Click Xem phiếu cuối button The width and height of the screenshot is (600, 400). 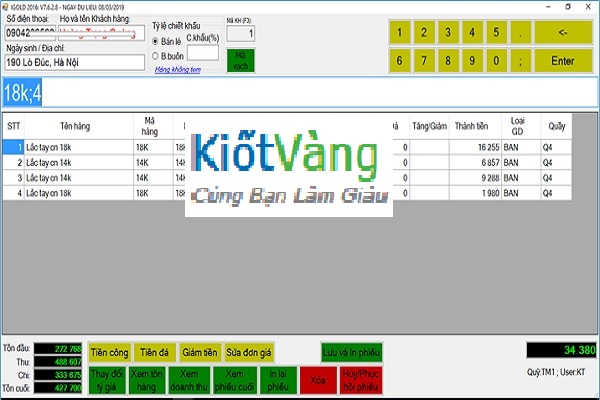tap(234, 380)
